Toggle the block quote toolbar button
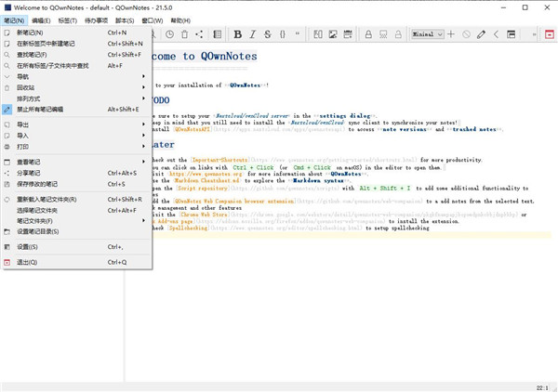This screenshot has height=392, width=558. [x=298, y=34]
